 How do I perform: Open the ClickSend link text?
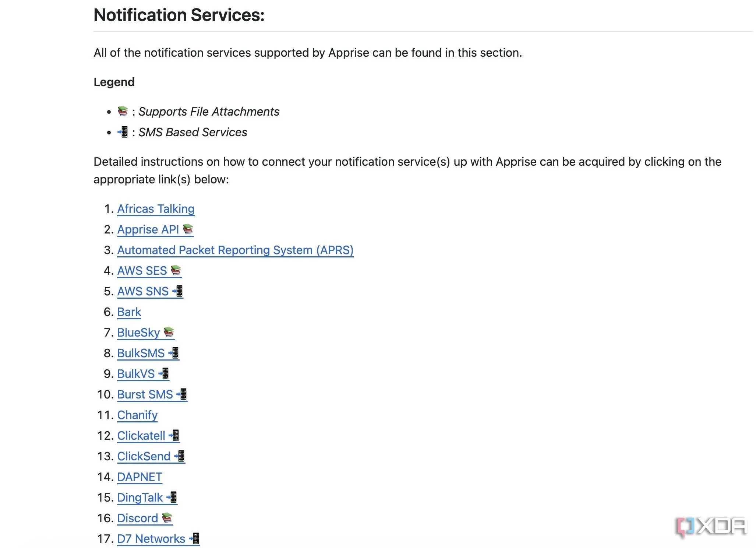click(144, 456)
